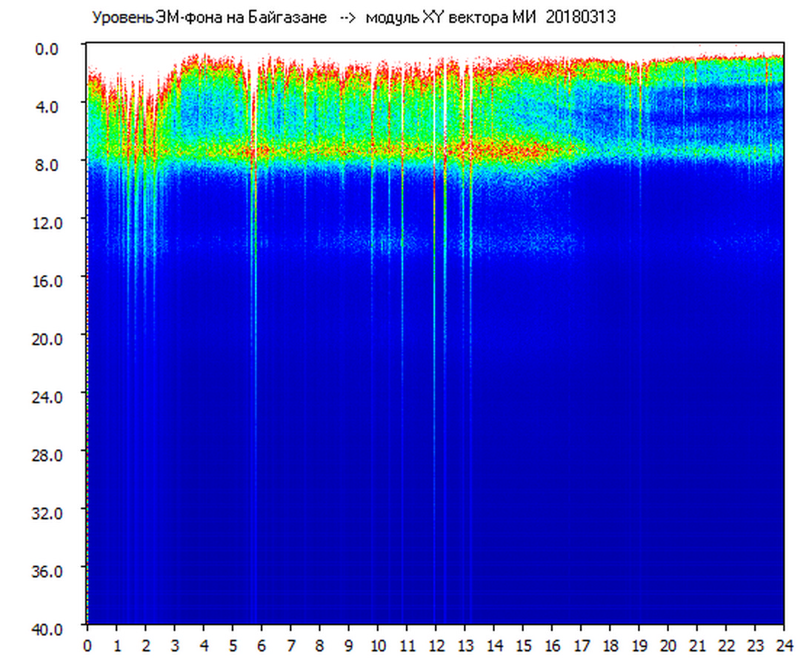This screenshot has height=667, width=812.
Task: Click the hour 12 x-axis label
Action: [436, 646]
